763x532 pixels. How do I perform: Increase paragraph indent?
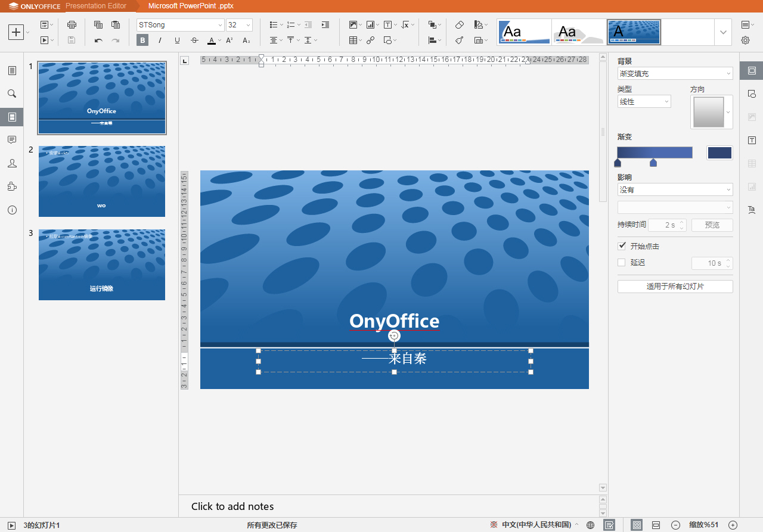pyautogui.click(x=325, y=25)
